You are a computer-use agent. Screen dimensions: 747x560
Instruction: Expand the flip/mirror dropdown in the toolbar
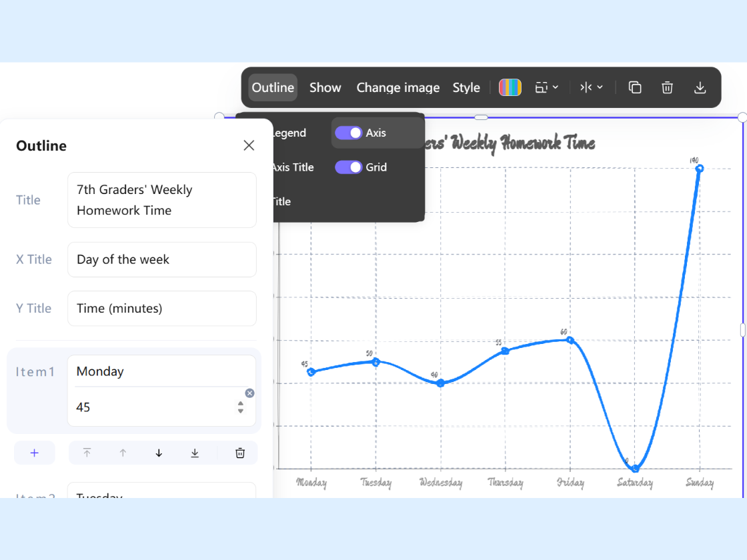click(x=591, y=87)
